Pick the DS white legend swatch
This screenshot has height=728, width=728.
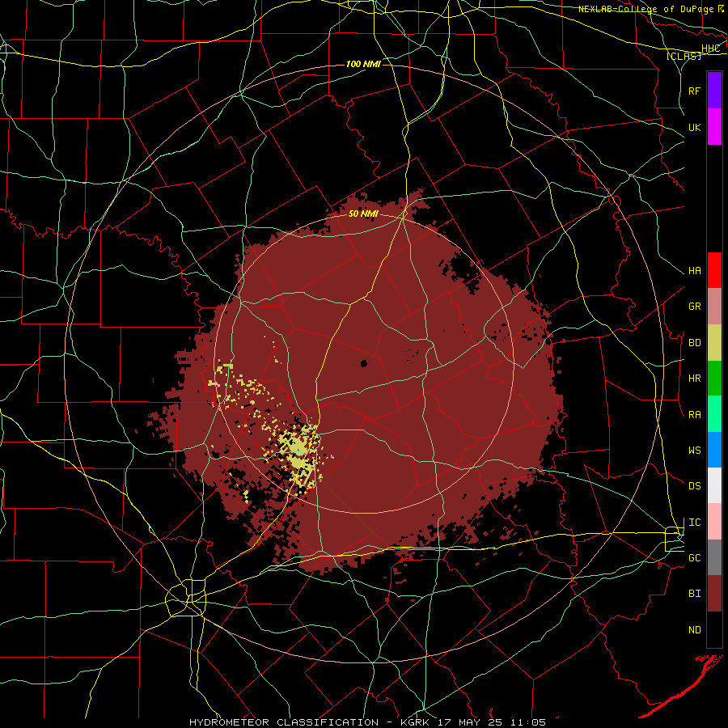pyautogui.click(x=714, y=485)
